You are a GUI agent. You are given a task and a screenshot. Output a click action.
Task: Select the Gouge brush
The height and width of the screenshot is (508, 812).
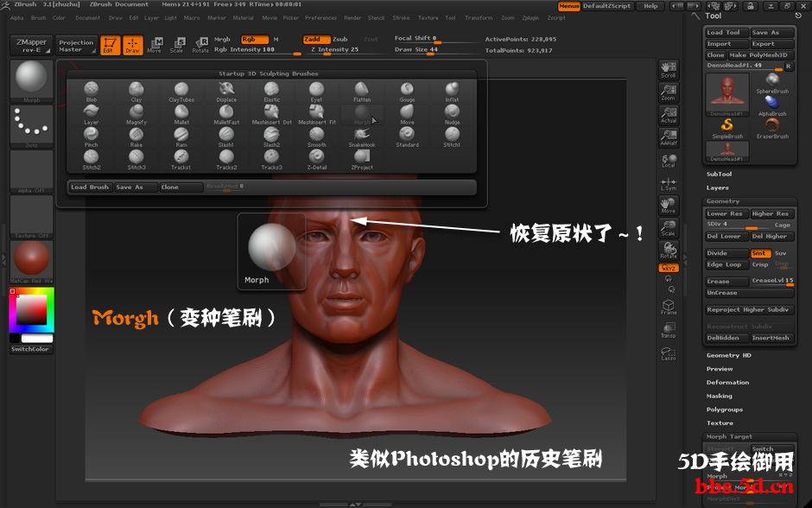click(x=407, y=92)
